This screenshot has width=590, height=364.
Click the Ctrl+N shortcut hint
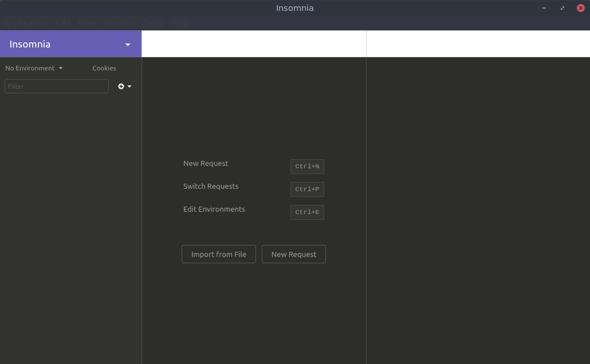coord(307,167)
